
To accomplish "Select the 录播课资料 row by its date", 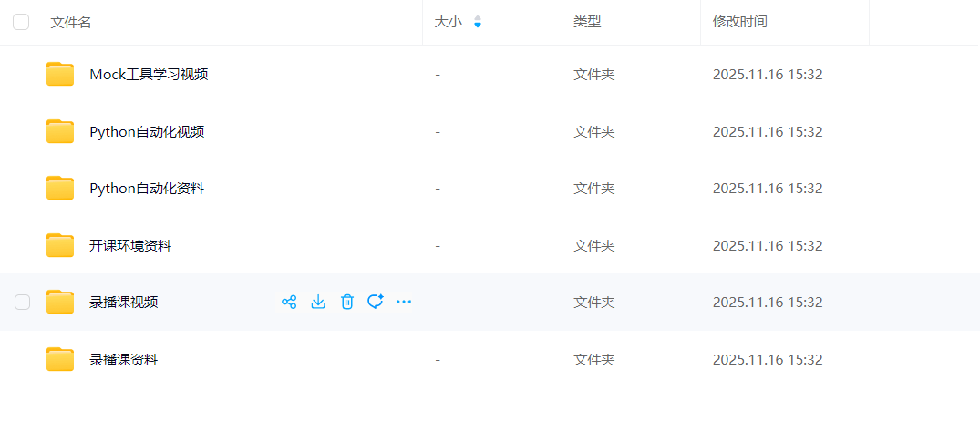I will point(768,359).
